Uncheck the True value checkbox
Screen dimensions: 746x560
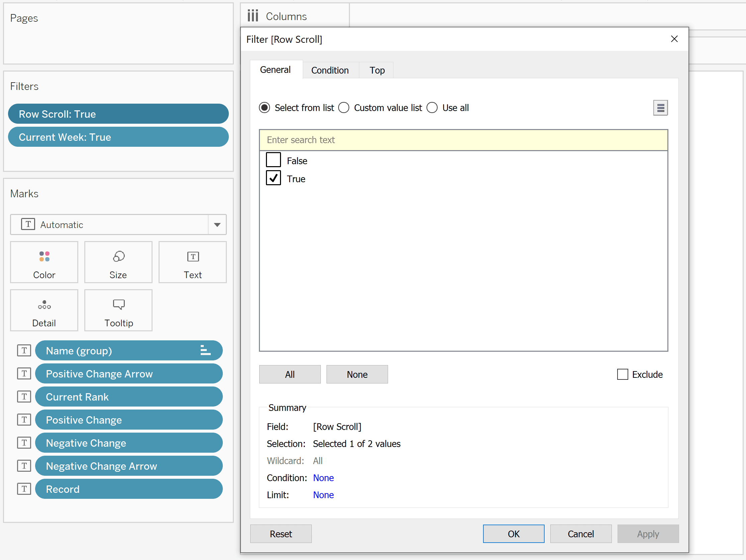(x=273, y=178)
